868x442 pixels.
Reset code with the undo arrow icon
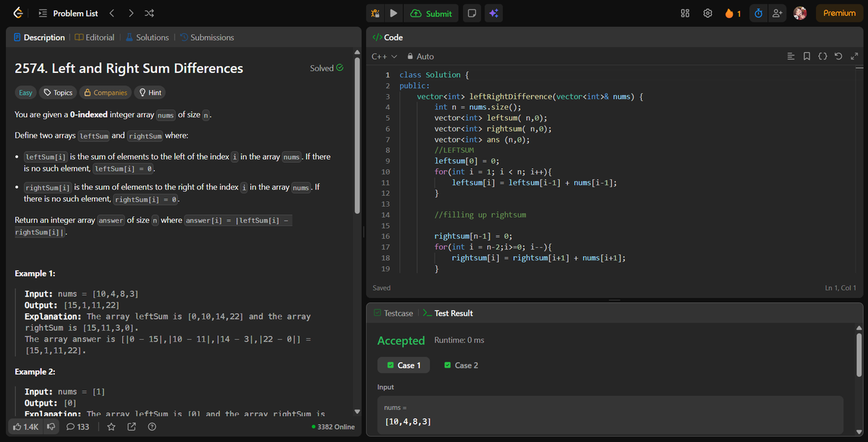tap(838, 56)
